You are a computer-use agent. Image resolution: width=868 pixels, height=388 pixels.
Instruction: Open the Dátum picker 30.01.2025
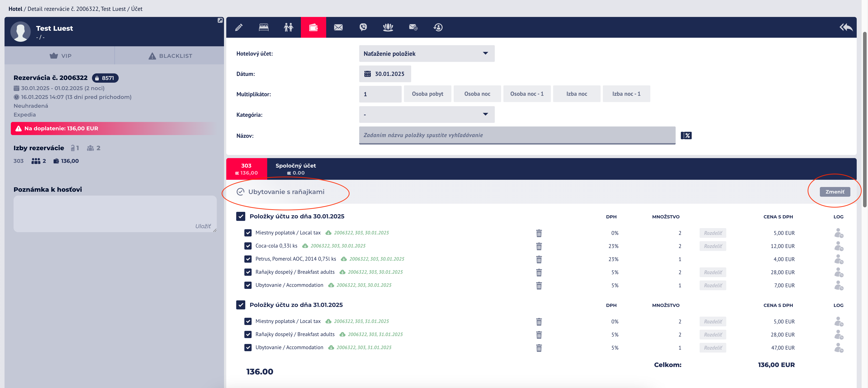(385, 74)
